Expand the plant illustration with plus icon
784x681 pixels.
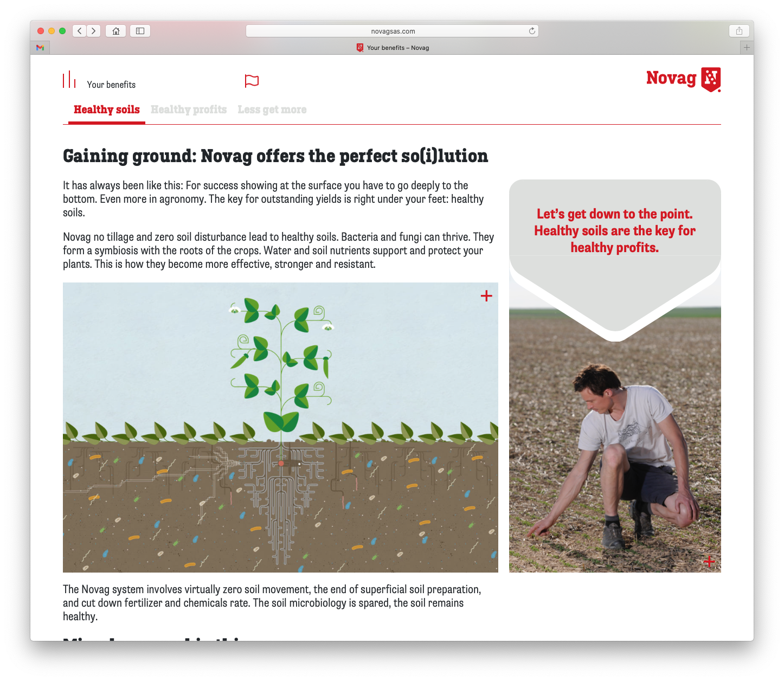[x=486, y=295]
